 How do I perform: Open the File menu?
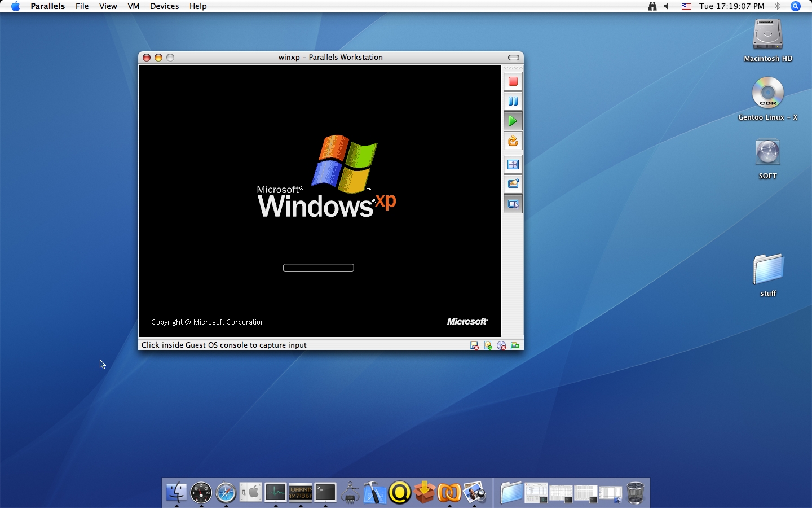82,6
